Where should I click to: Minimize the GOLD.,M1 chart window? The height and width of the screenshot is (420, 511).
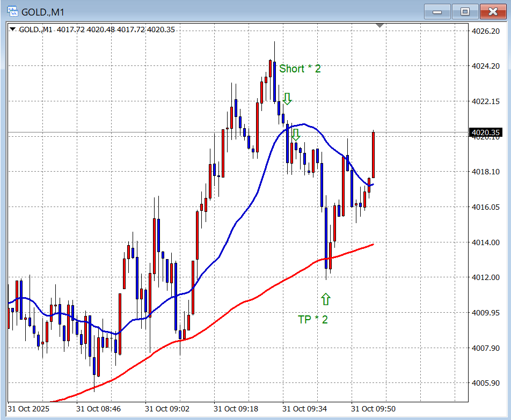[x=437, y=12]
